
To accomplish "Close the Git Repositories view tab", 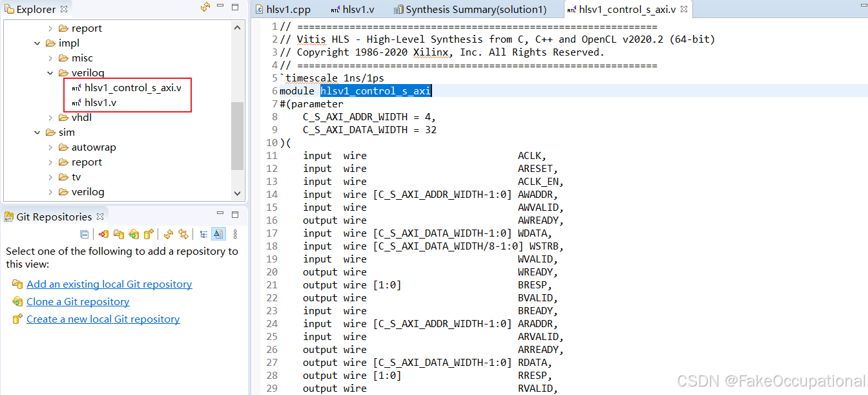I will 100,217.
